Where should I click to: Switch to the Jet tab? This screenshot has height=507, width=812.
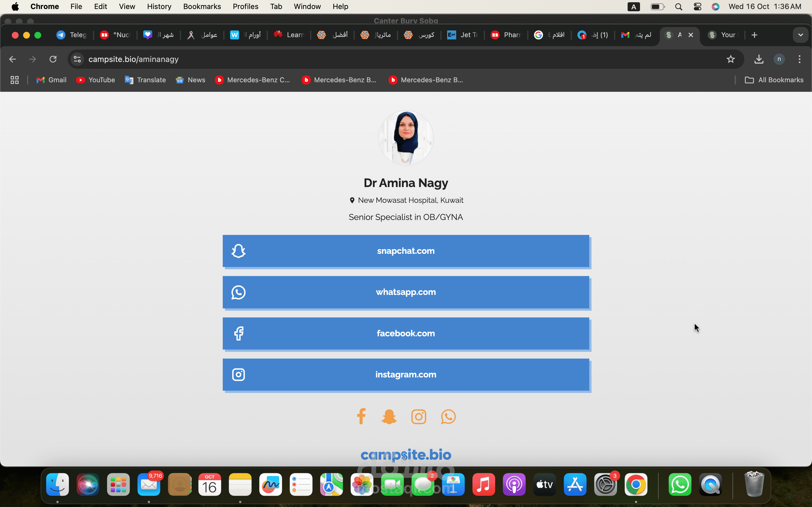(x=463, y=35)
